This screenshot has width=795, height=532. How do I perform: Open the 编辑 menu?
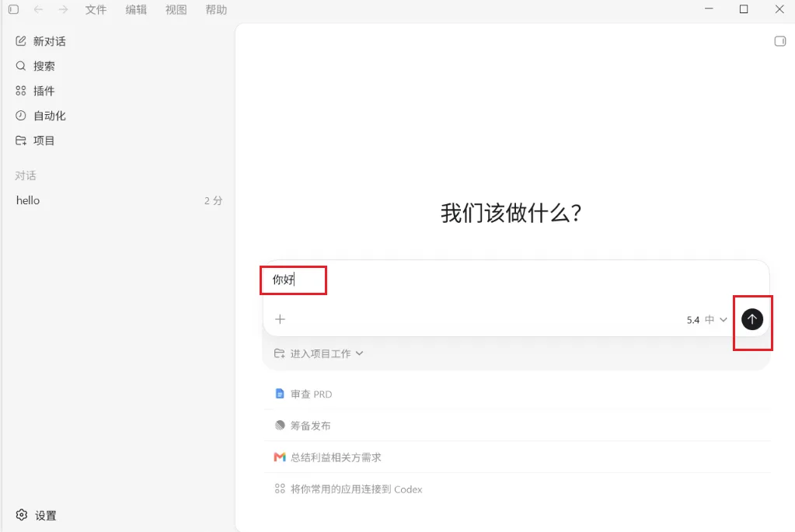click(136, 9)
